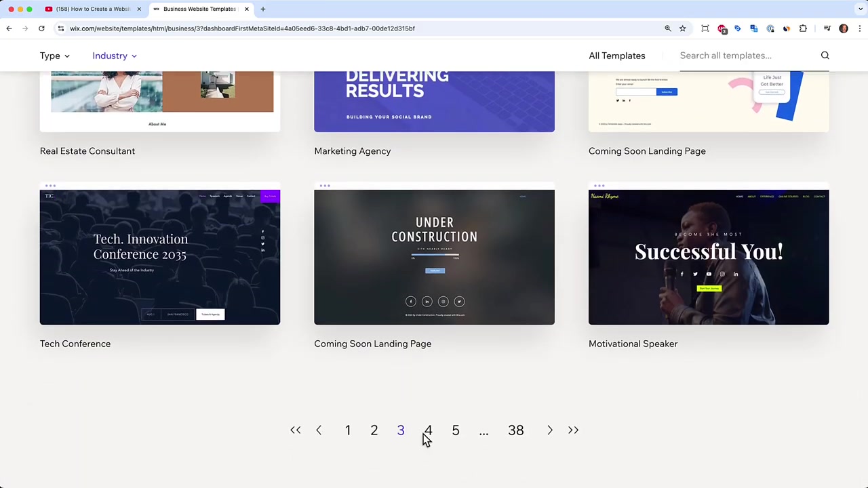Expand the Type filter dropdown

tap(55, 56)
